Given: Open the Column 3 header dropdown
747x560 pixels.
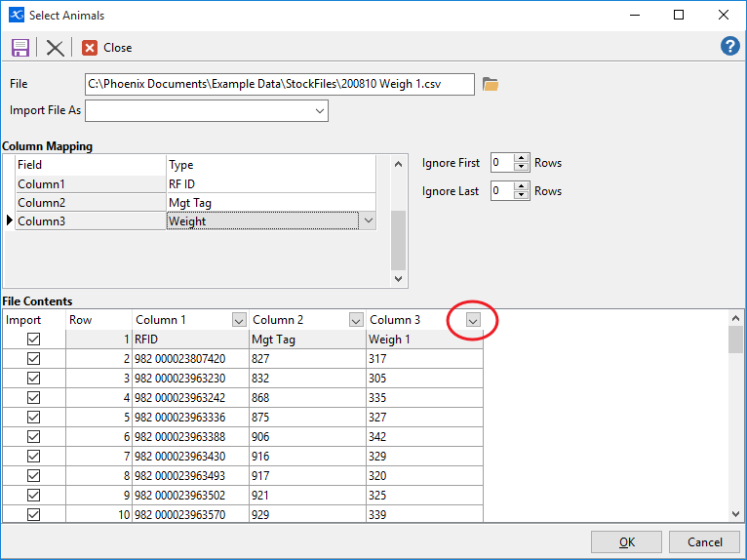Looking at the screenshot, I should [x=473, y=320].
